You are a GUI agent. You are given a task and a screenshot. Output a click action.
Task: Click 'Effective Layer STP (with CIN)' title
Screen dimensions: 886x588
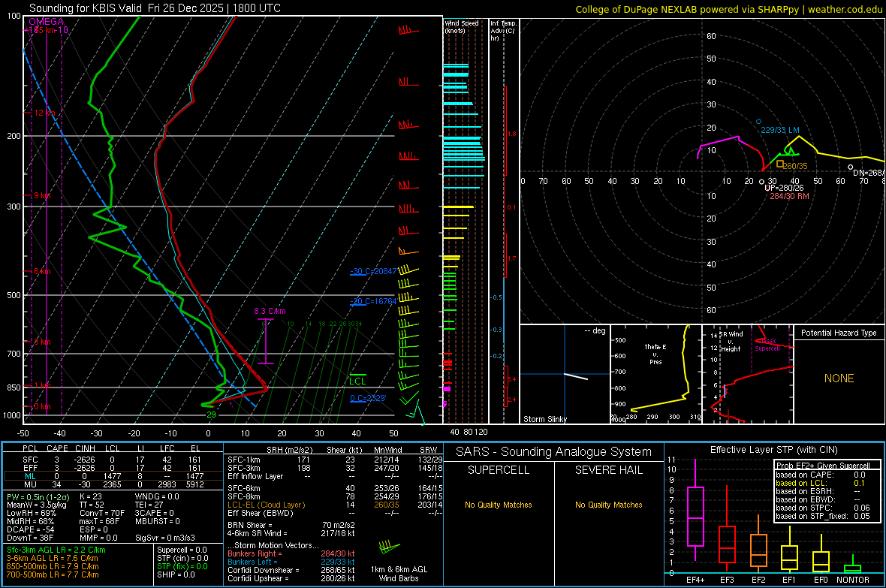(x=773, y=450)
